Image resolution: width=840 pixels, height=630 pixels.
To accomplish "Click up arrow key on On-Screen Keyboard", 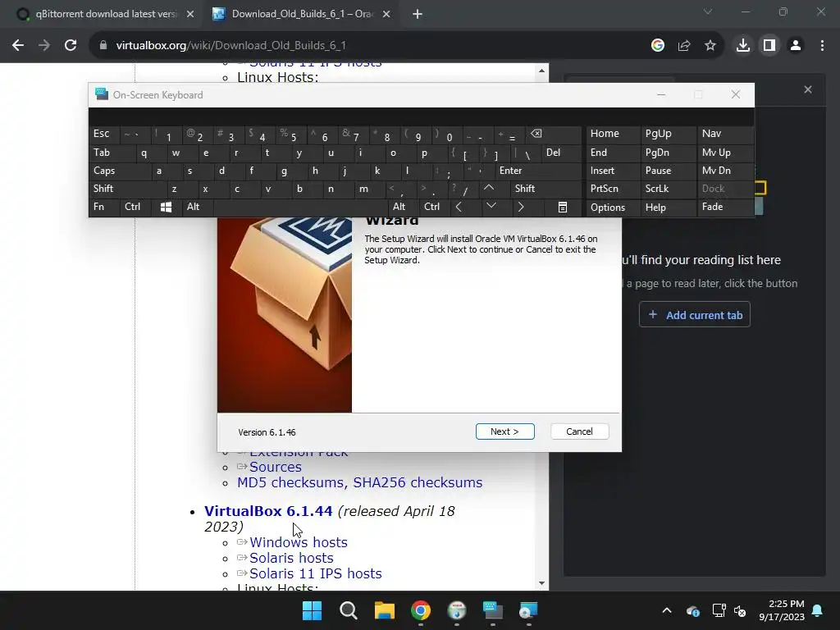I will click(x=489, y=188).
